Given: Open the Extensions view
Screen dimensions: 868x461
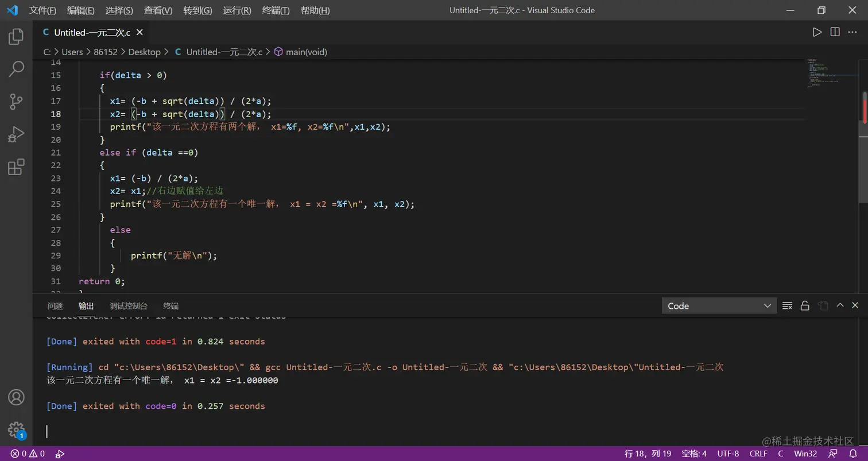Looking at the screenshot, I should [x=16, y=167].
